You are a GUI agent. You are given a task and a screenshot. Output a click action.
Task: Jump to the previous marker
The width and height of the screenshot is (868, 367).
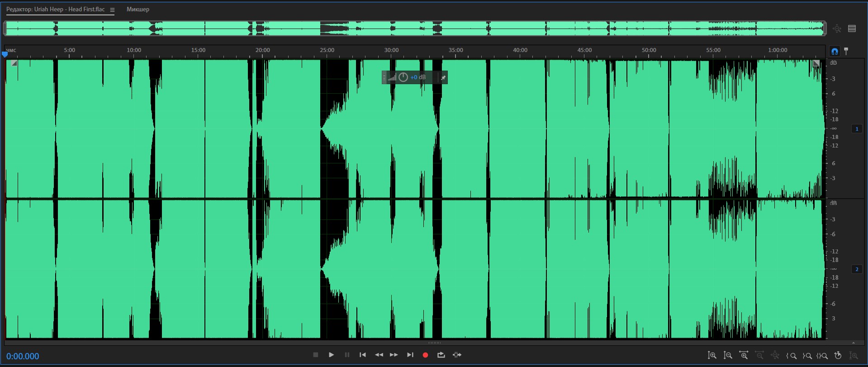363,355
